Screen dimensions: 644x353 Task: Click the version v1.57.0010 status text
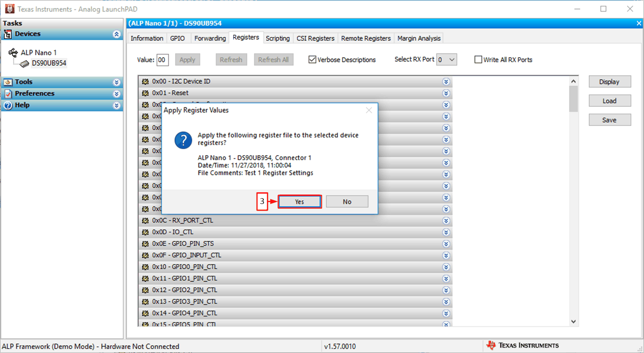[340, 346]
